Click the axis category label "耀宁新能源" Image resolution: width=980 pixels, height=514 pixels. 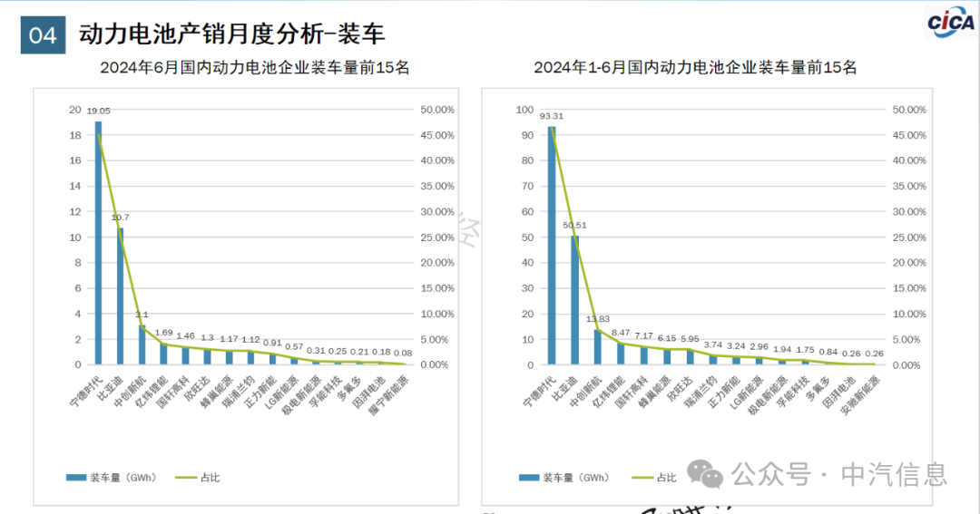tap(388, 396)
